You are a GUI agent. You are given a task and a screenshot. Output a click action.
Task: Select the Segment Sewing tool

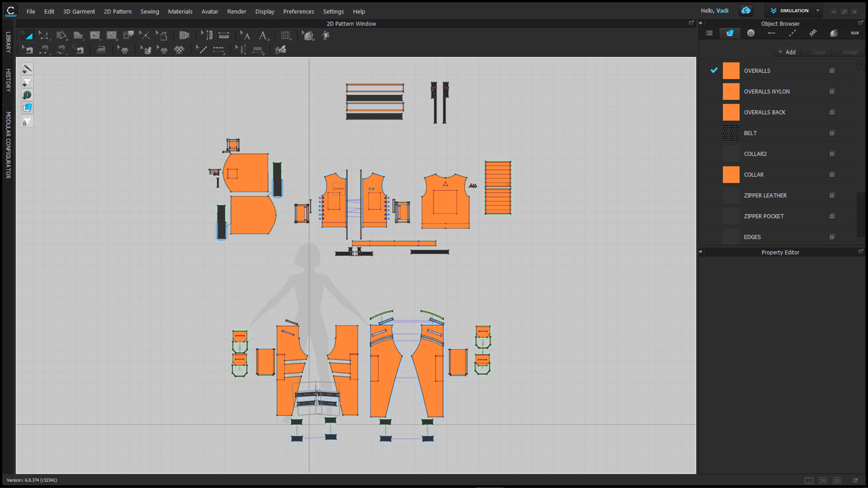point(44,49)
